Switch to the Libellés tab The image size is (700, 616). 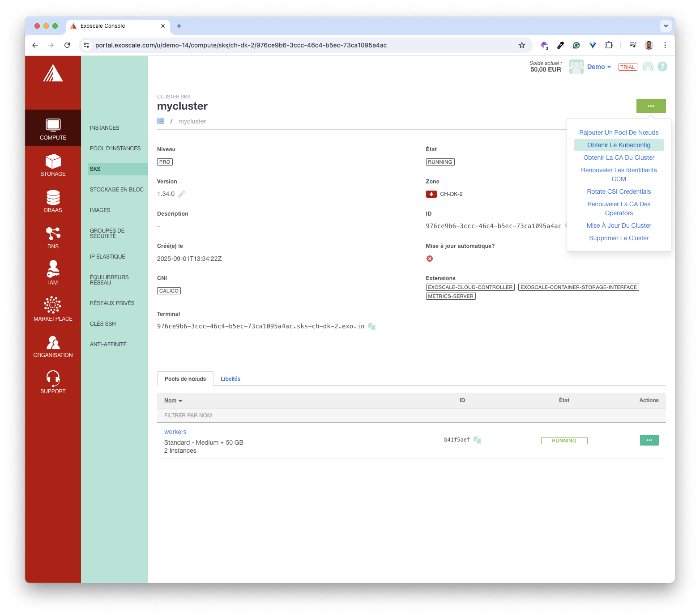pos(230,379)
